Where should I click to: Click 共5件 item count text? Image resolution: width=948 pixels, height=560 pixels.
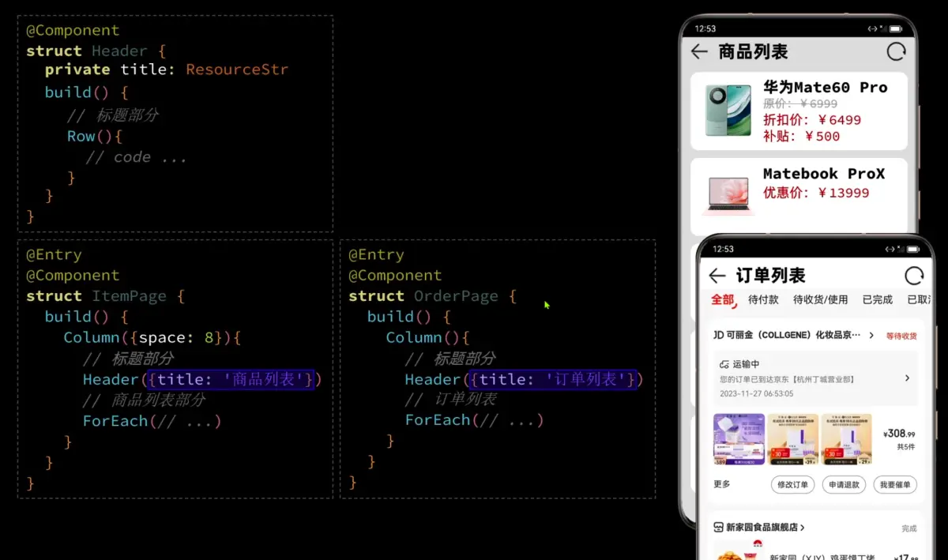pos(906,447)
